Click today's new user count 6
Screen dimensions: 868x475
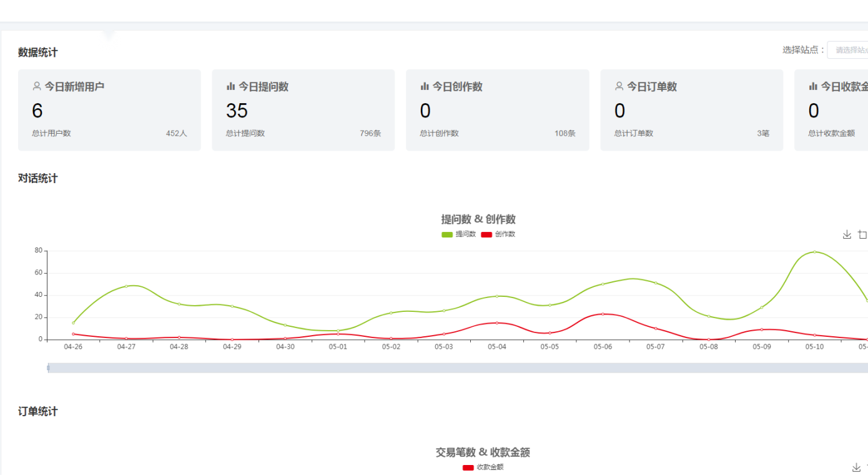tap(37, 111)
